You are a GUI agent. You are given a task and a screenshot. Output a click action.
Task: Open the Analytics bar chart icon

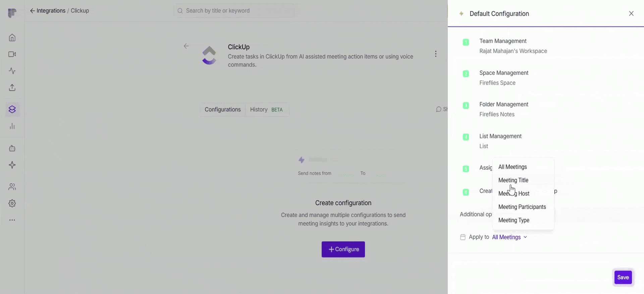pos(12,126)
